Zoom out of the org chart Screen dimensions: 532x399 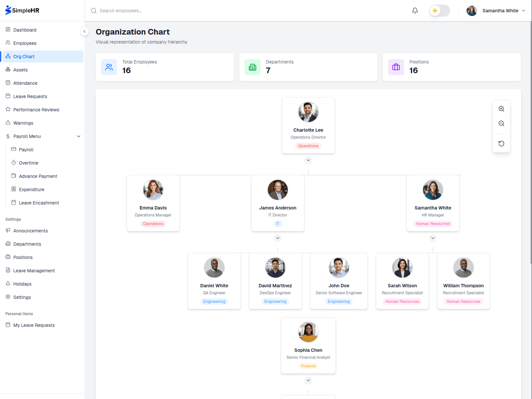(501, 123)
